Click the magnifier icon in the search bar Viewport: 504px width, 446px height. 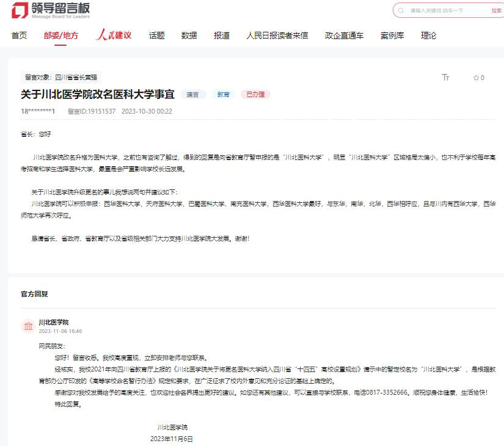pos(401,10)
